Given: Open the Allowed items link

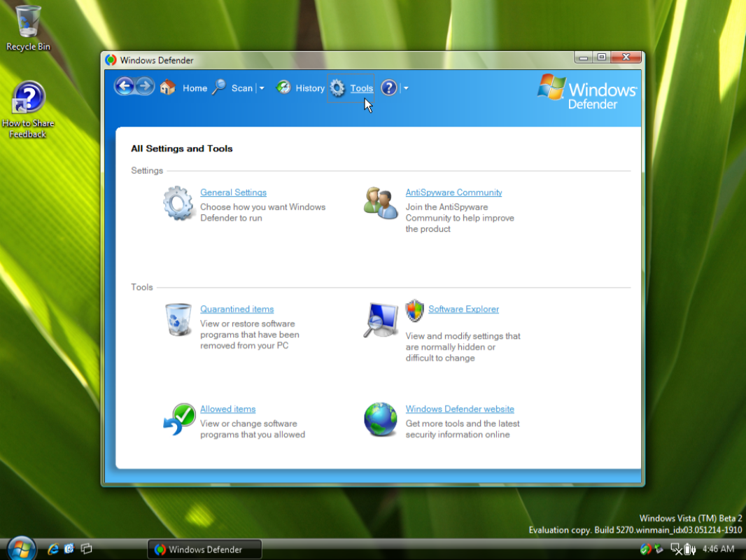Looking at the screenshot, I should point(227,409).
